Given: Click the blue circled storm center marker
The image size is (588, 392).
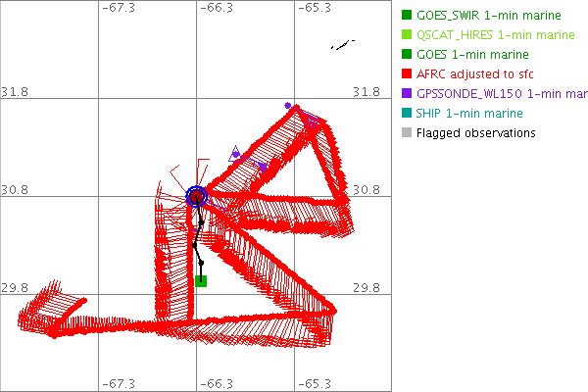Looking at the screenshot, I should 196,197.
